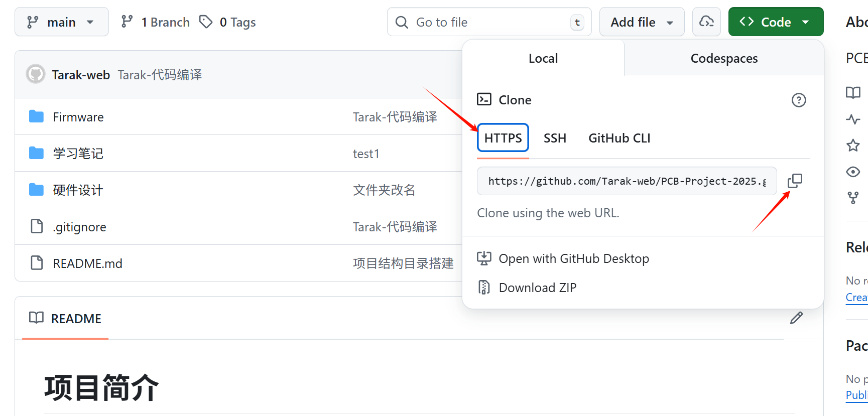Click the Download ZIP archive icon
868x416 pixels.
point(484,287)
